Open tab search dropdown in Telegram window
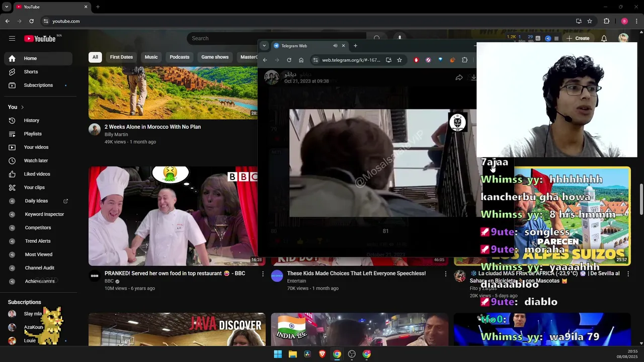The height and width of the screenshot is (362, 644). [x=264, y=46]
